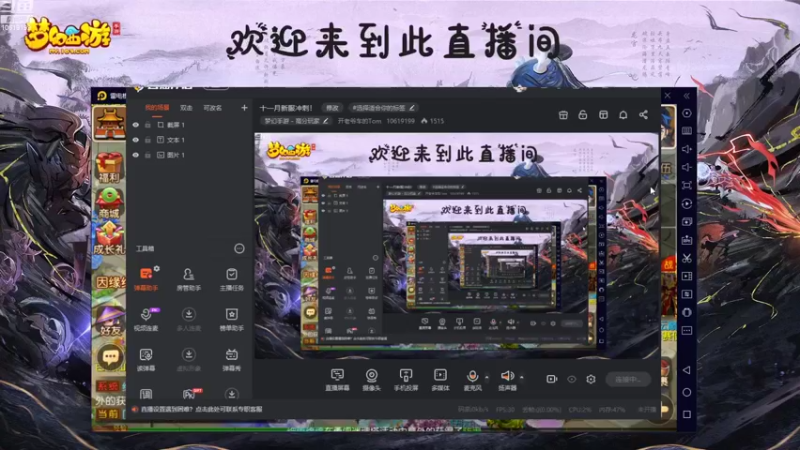The width and height of the screenshot is (800, 450).
Task: Click emulator keyboard mapping icon
Action: coord(687,131)
